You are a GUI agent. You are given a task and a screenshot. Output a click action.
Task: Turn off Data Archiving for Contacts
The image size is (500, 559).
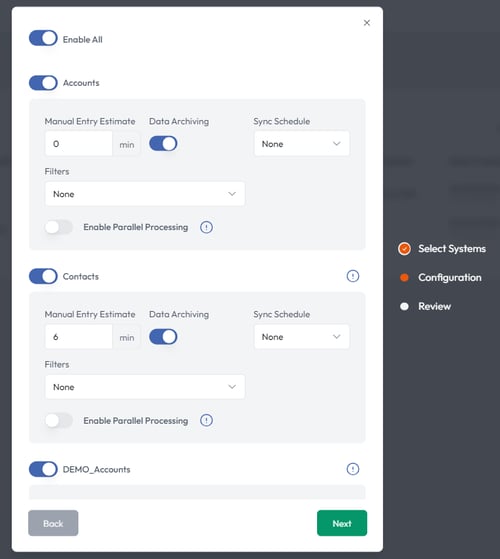163,337
